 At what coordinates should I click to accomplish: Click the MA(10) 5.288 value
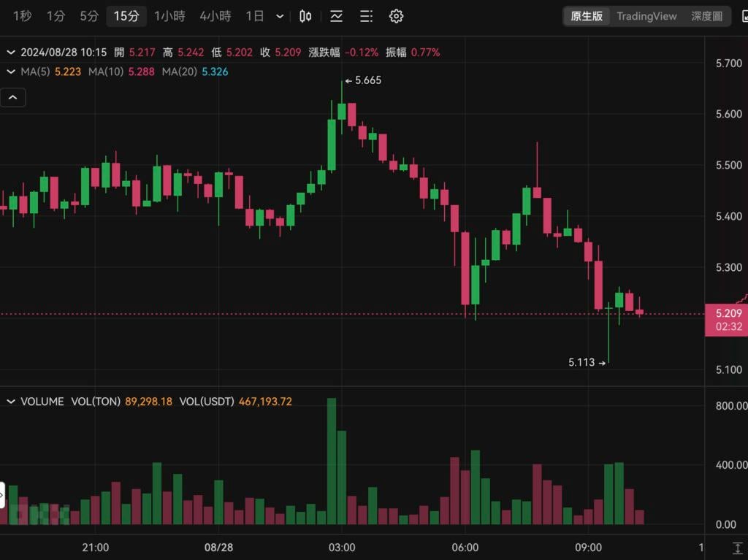(x=141, y=72)
